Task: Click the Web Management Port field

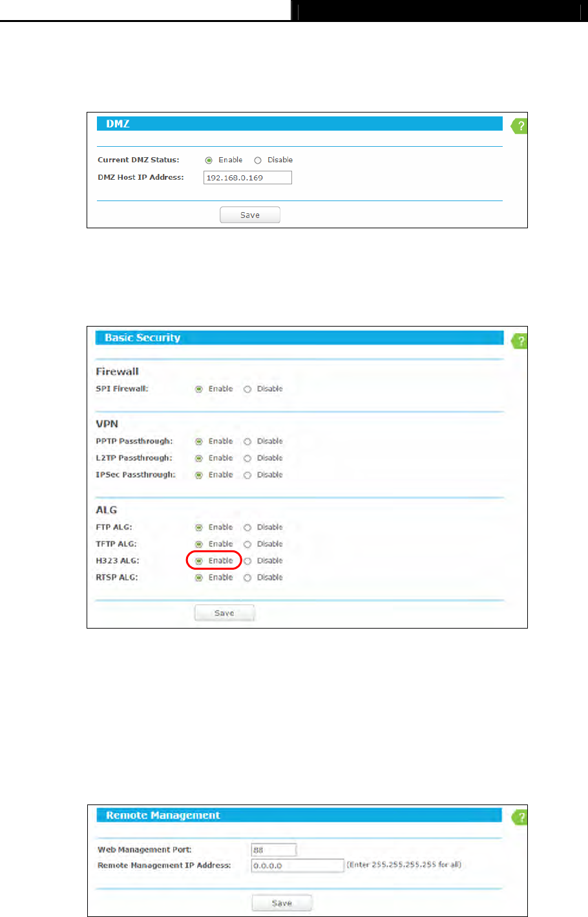Action: (x=274, y=850)
